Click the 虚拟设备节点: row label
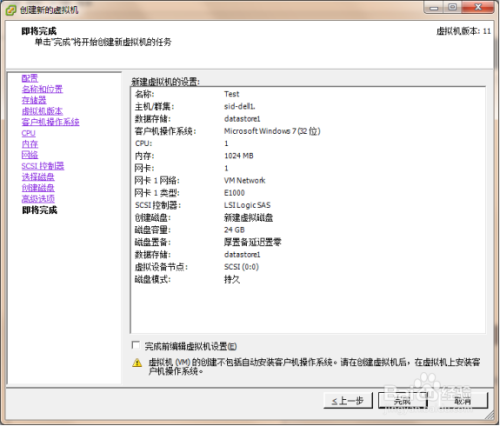 point(161,267)
